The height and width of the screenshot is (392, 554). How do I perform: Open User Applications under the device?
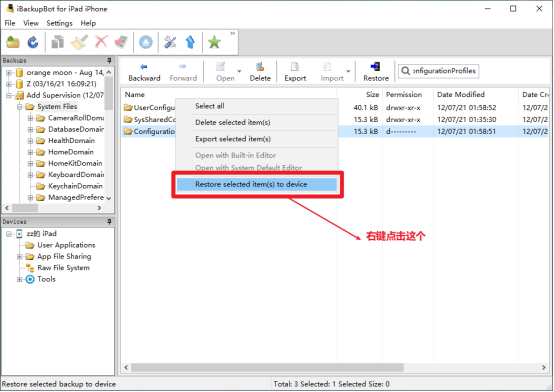(x=66, y=245)
